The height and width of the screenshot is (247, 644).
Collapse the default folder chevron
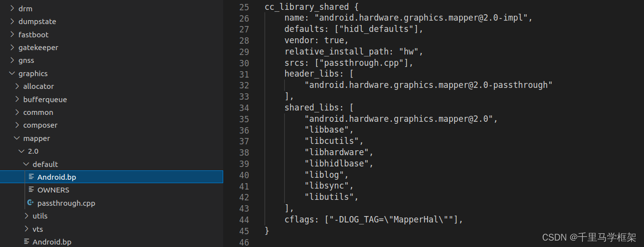pos(27,164)
